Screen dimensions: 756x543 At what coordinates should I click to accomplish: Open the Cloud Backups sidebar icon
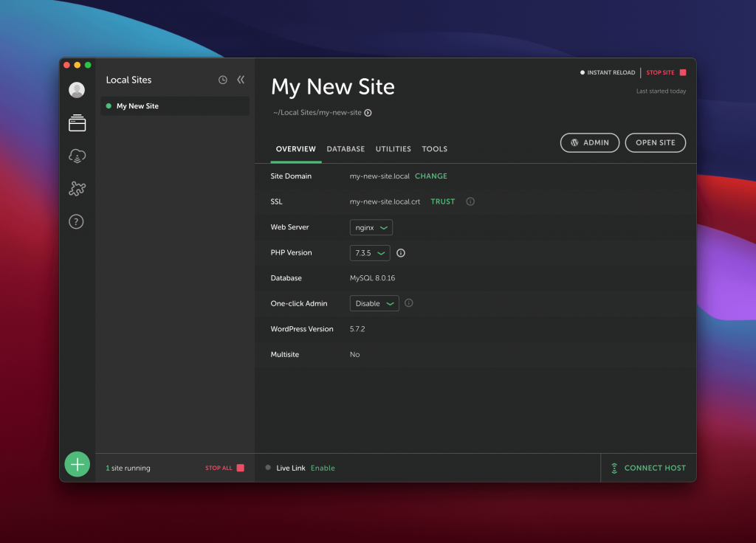pyautogui.click(x=77, y=156)
